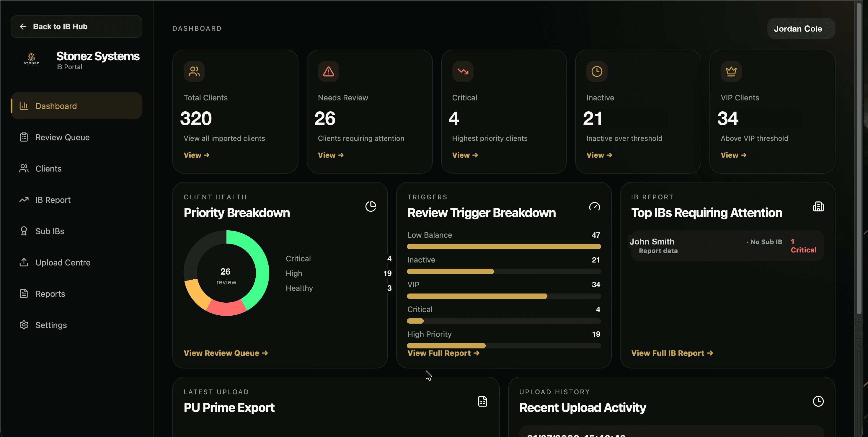Click the Top IBs building icon

click(x=818, y=206)
